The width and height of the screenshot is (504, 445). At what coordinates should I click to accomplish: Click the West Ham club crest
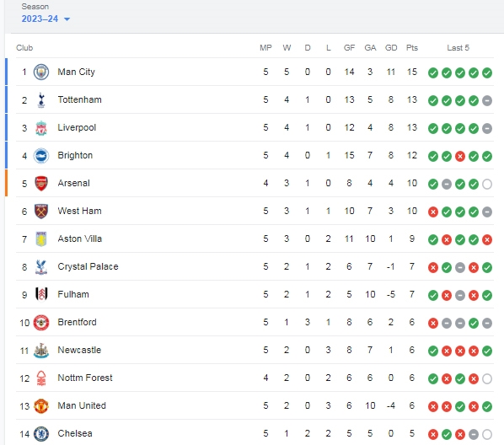pyautogui.click(x=41, y=212)
